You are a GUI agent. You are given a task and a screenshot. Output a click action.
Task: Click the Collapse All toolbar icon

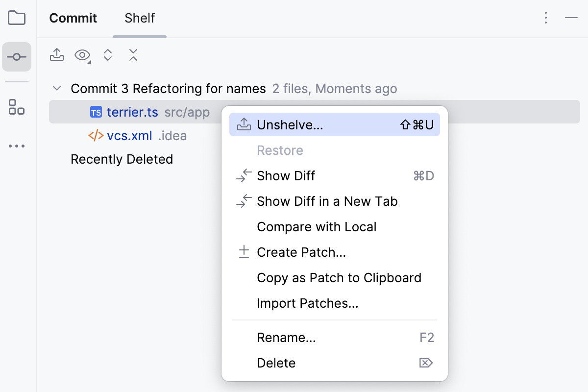pos(133,55)
